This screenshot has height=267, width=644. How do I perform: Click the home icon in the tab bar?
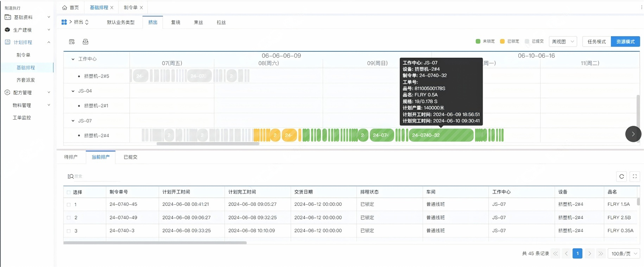(x=64, y=7)
